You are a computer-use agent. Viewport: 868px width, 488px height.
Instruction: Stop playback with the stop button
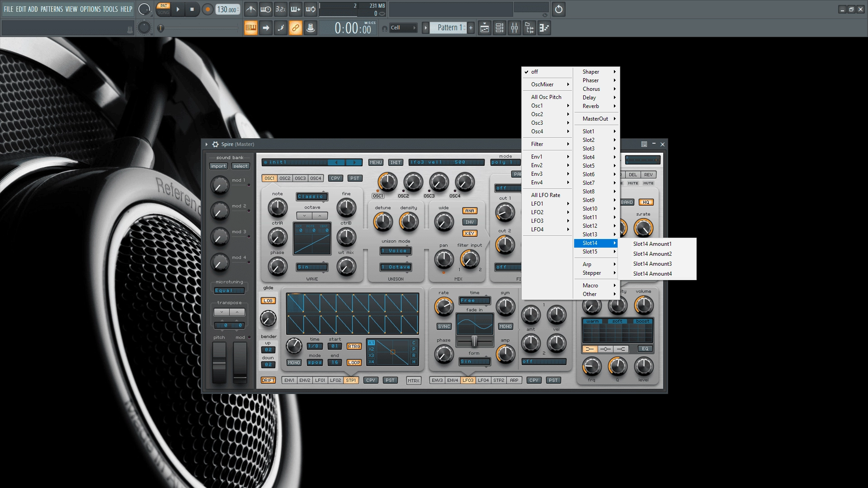pos(192,9)
